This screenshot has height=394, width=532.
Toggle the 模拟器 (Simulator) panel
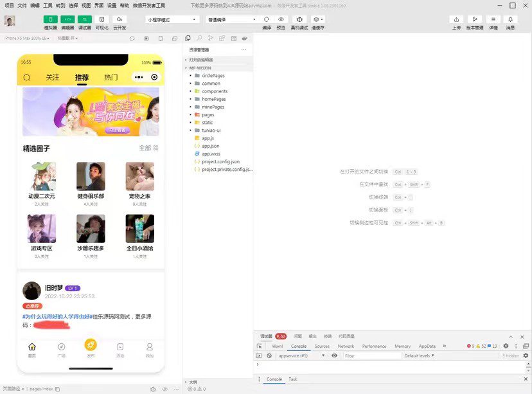(x=50, y=21)
